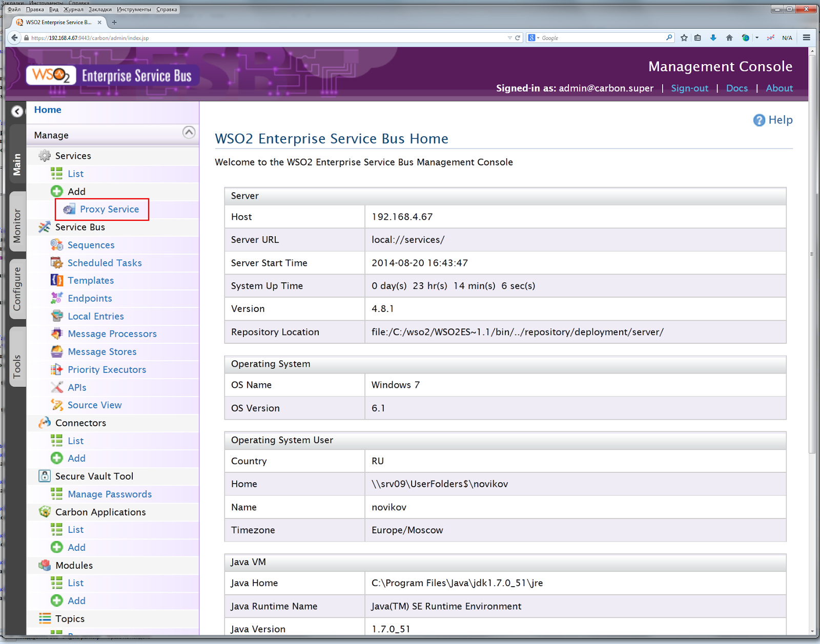Open the About link
Image resolution: width=820 pixels, height=644 pixels.
click(x=779, y=88)
